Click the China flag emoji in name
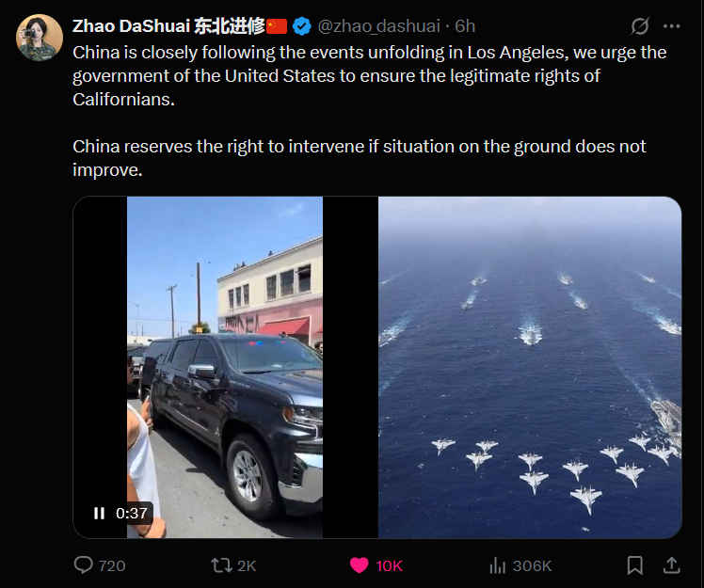 [x=277, y=25]
